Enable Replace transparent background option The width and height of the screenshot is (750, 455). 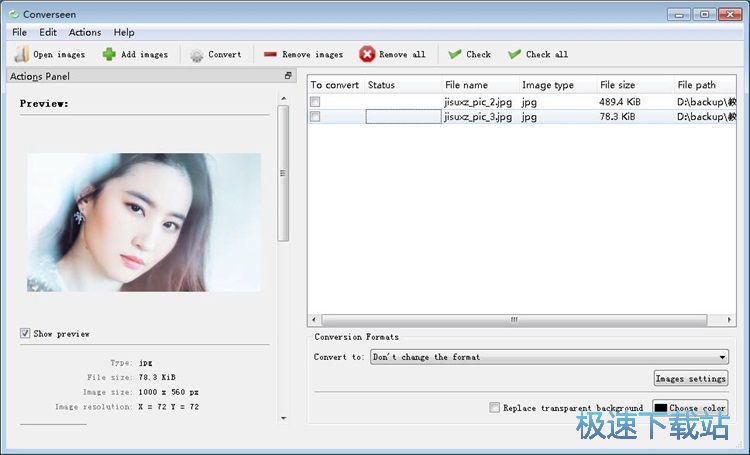[x=494, y=408]
